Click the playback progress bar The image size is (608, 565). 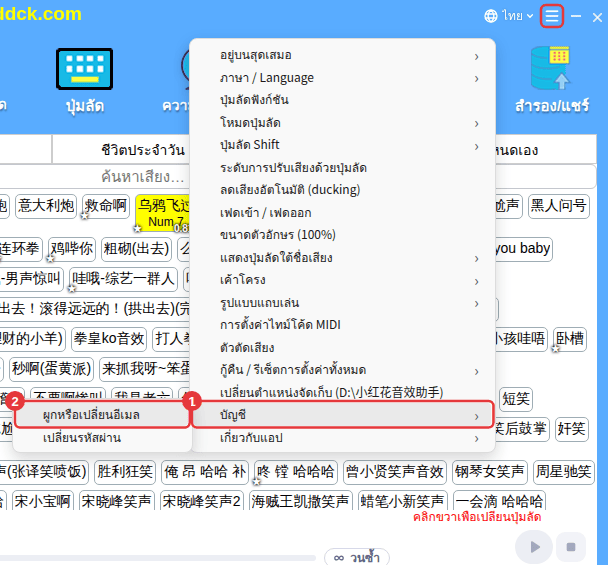tap(157, 558)
